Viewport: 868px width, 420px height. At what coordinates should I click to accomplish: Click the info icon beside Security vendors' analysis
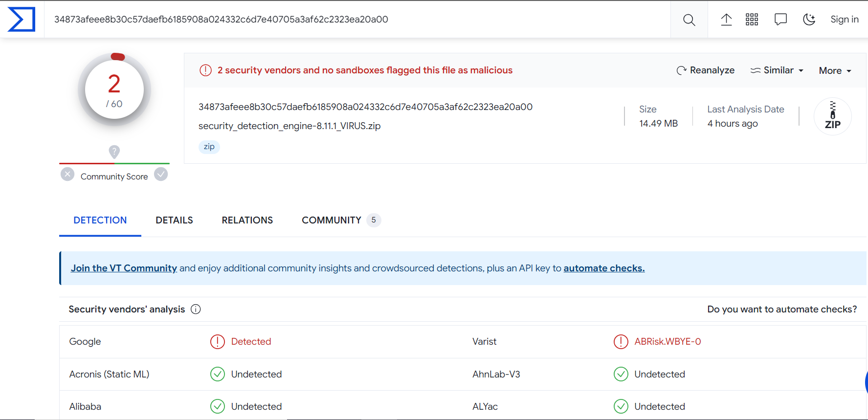point(196,309)
